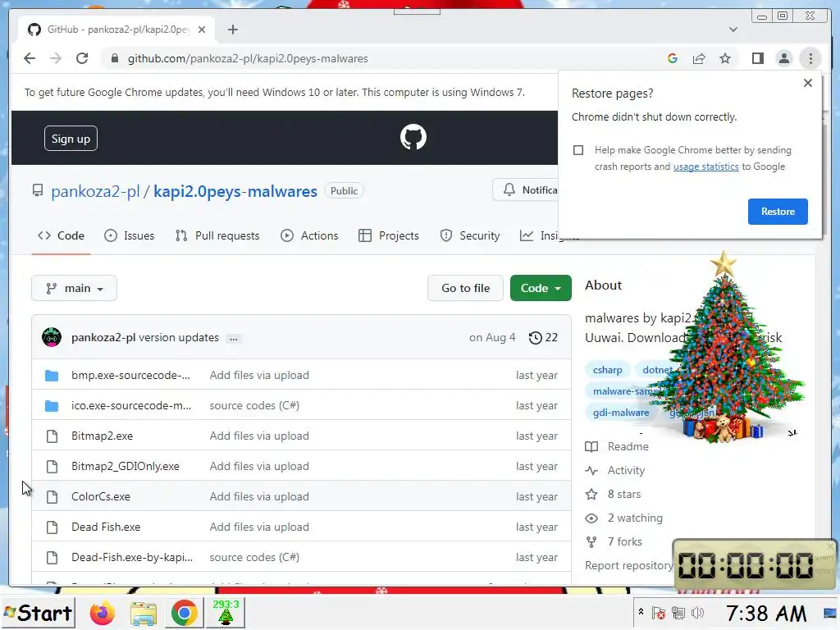840x630 pixels.
Task: Open the Security tab
Action: [470, 235]
